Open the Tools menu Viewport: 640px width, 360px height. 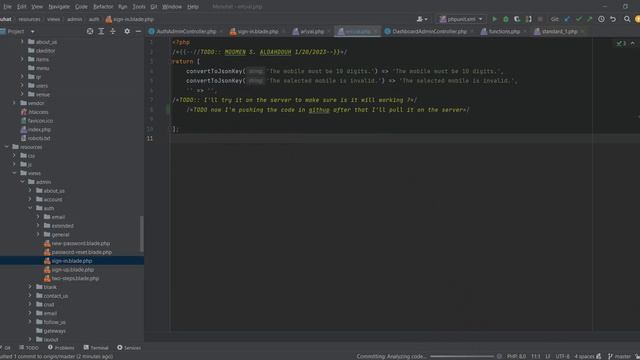(x=139, y=7)
